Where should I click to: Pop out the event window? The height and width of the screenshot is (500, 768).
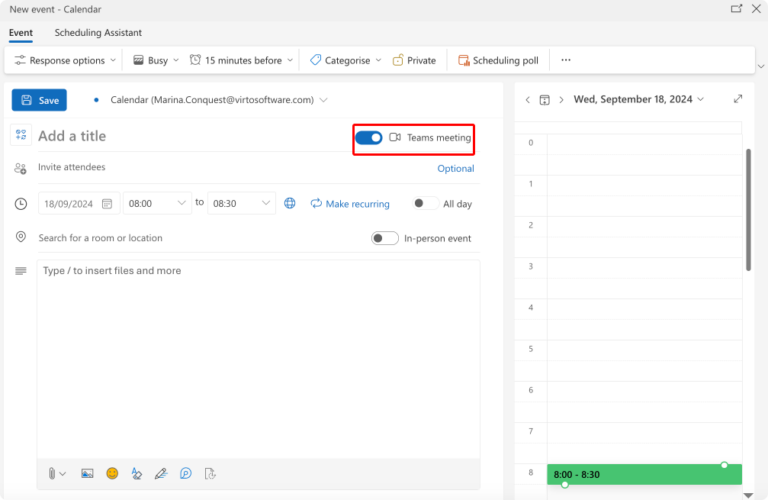(736, 9)
